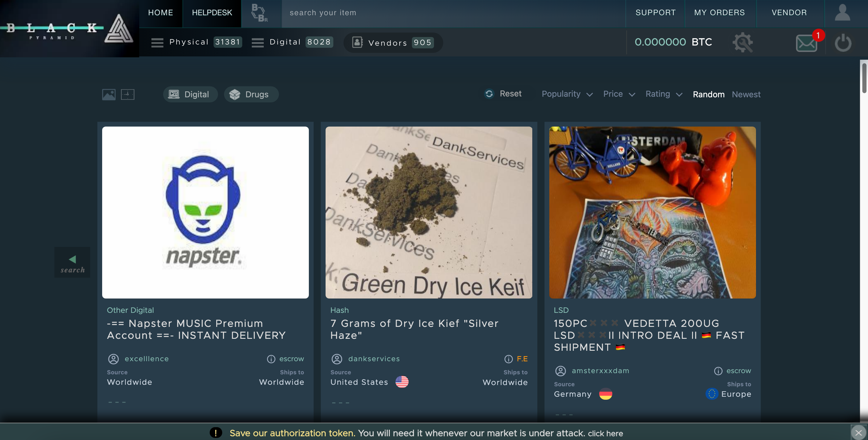Switch to the HELPDESK menu
The image size is (868, 440).
(211, 13)
